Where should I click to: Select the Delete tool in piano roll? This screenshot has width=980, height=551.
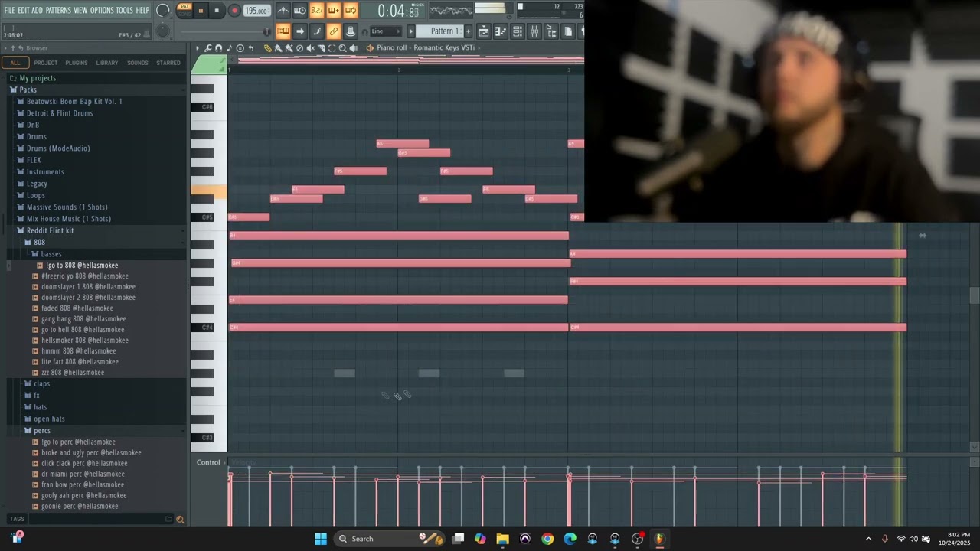click(x=299, y=47)
